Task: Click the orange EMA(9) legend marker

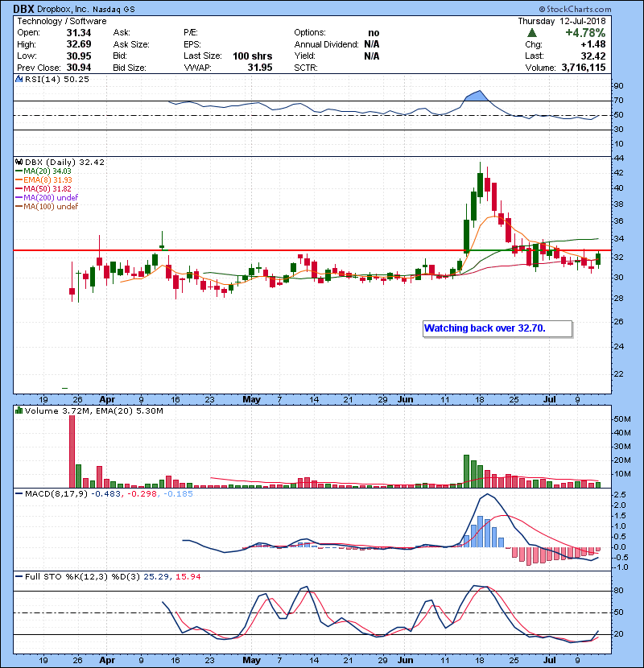Action: coord(19,180)
